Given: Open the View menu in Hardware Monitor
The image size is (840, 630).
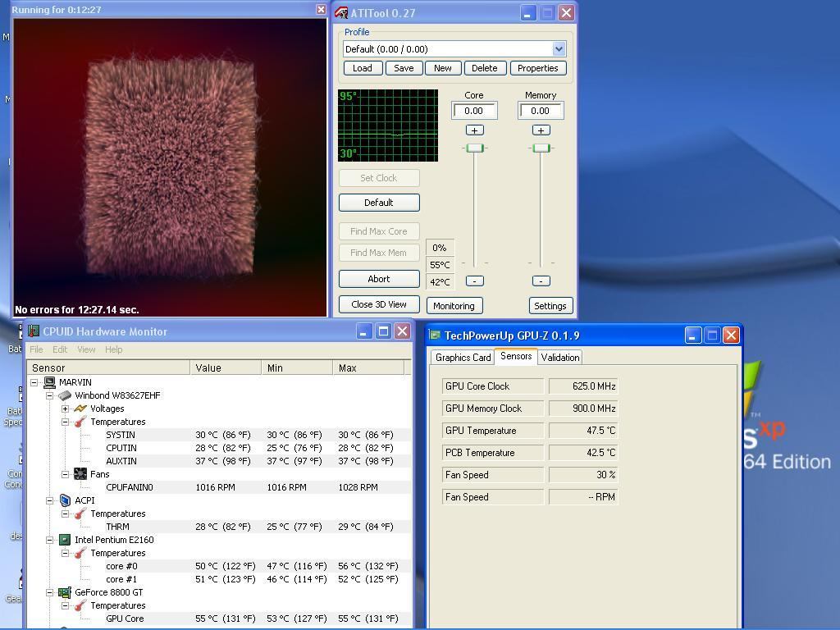Looking at the screenshot, I should coord(86,349).
